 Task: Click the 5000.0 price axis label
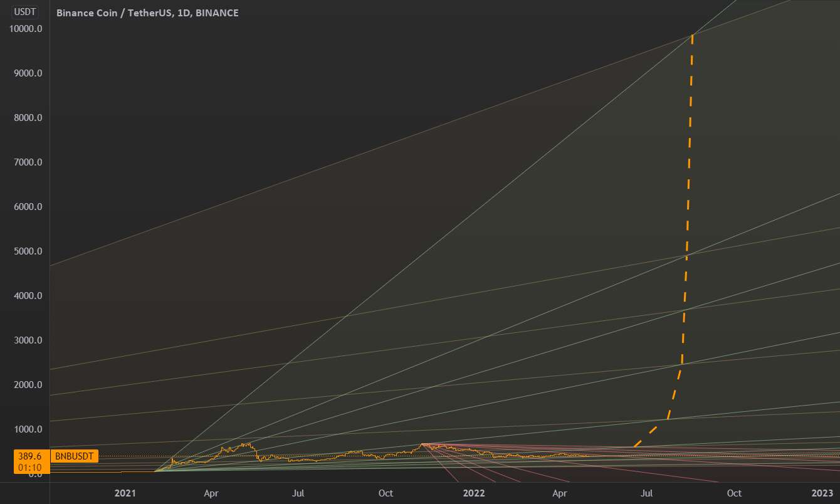tap(28, 251)
